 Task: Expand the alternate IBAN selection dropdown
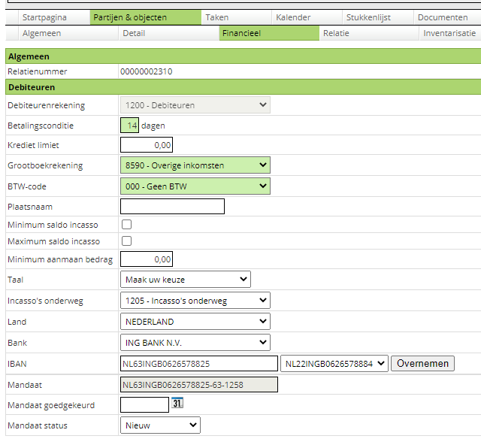coord(334,364)
